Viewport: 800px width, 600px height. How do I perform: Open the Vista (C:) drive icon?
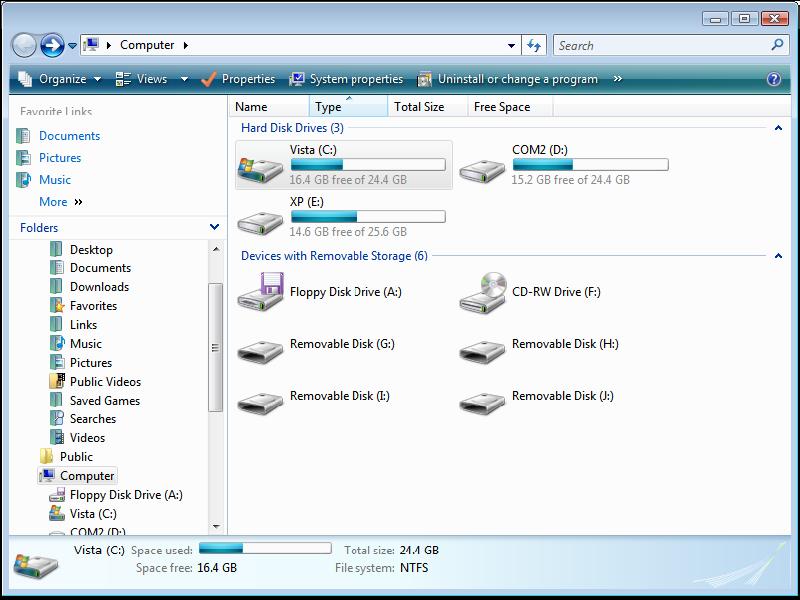coord(260,169)
